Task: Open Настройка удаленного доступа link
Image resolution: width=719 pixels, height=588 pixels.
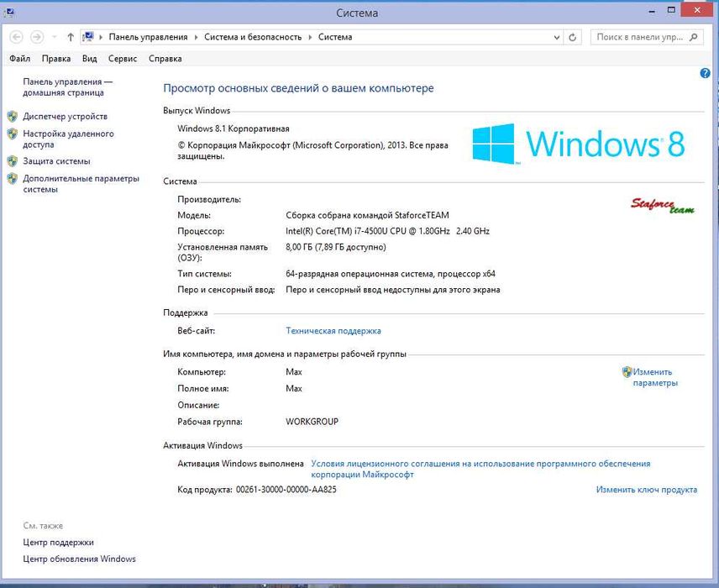Action: [68, 139]
